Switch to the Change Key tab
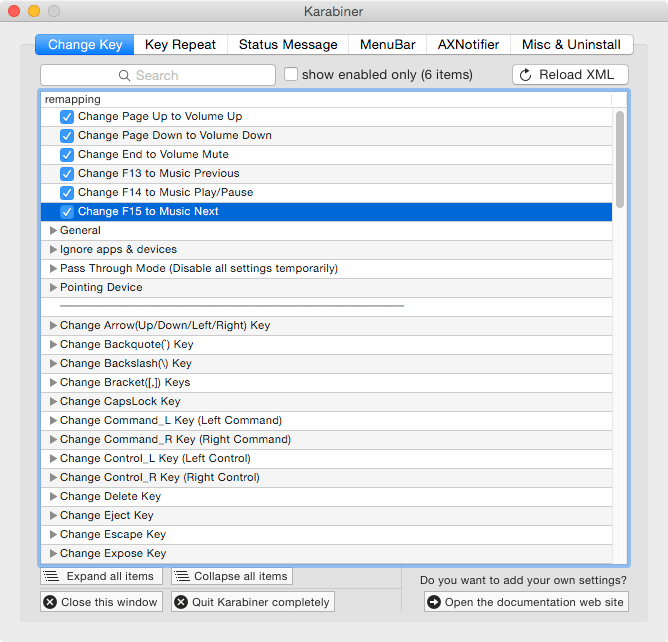The height and width of the screenshot is (642, 668). pyautogui.click(x=85, y=45)
